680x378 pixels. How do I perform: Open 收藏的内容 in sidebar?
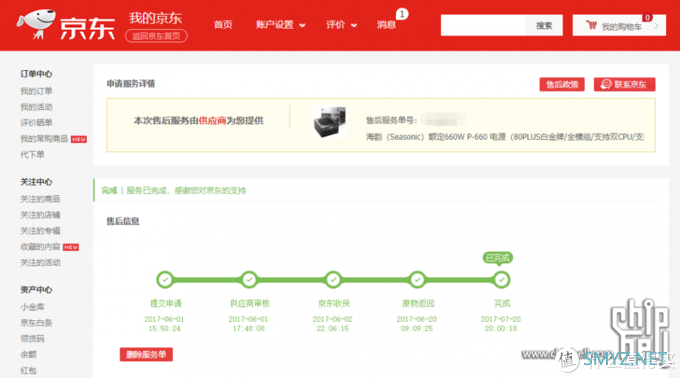click(x=40, y=247)
